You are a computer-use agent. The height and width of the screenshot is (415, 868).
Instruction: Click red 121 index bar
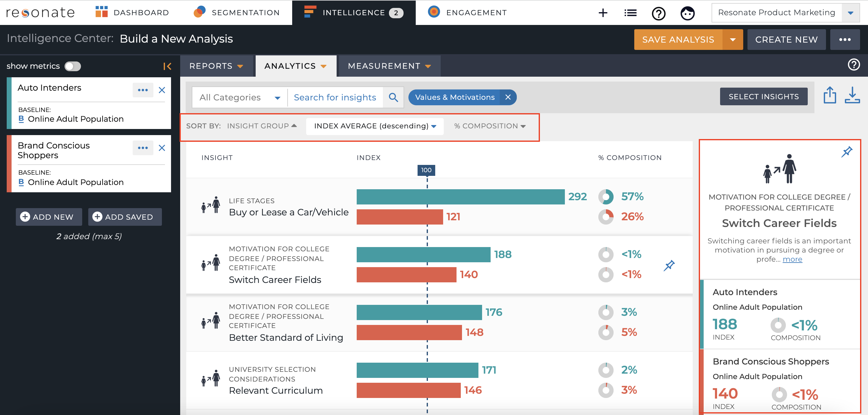point(400,217)
